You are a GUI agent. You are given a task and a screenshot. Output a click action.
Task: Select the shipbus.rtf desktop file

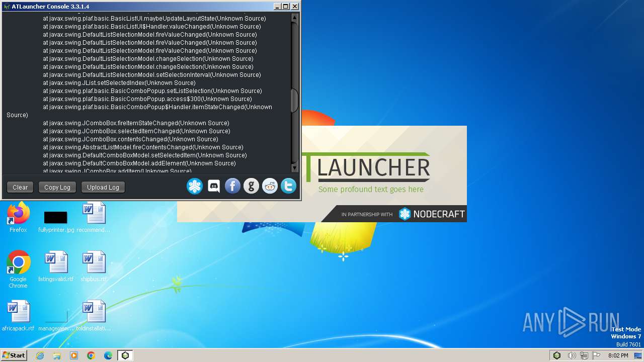coord(94,266)
